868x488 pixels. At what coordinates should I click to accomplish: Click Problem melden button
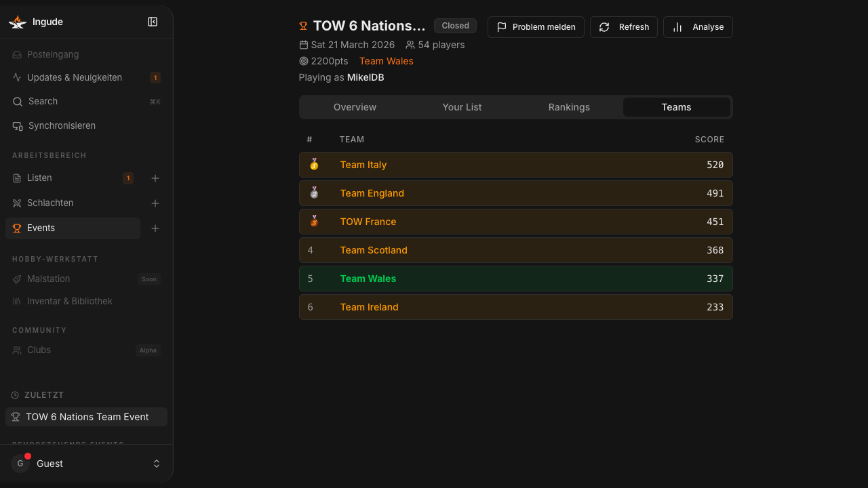click(x=536, y=27)
